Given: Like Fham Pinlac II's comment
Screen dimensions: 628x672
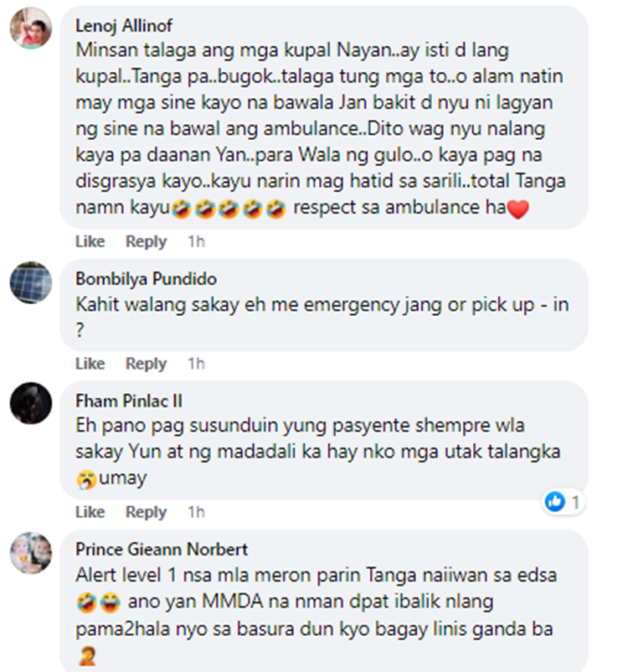Looking at the screenshot, I should click(90, 512).
